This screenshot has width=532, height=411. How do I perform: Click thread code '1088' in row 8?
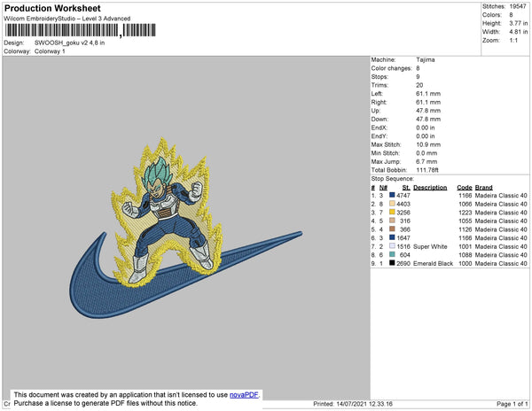[x=465, y=255]
